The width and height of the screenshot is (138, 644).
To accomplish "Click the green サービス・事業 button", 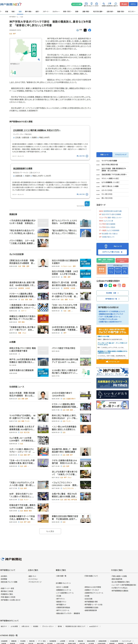I will 77,4.
